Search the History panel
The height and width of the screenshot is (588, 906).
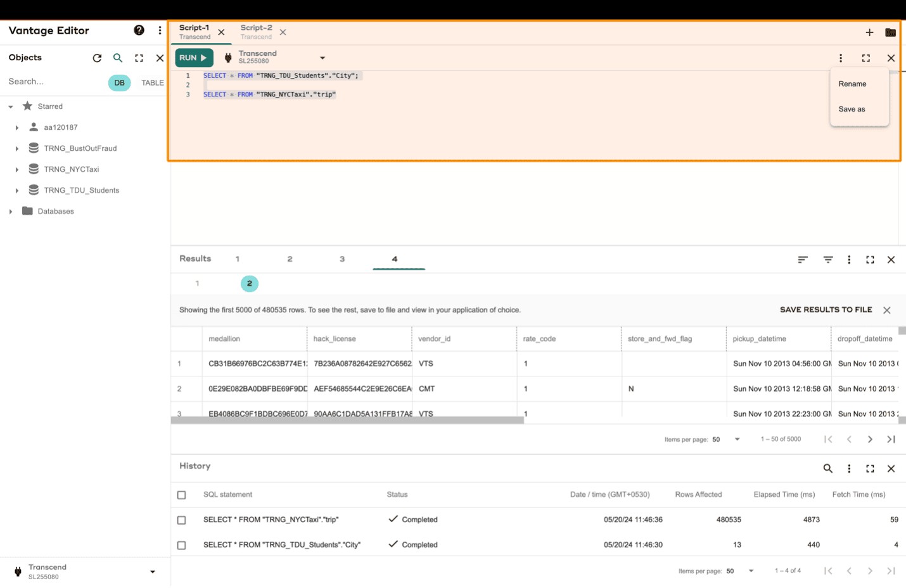click(827, 469)
